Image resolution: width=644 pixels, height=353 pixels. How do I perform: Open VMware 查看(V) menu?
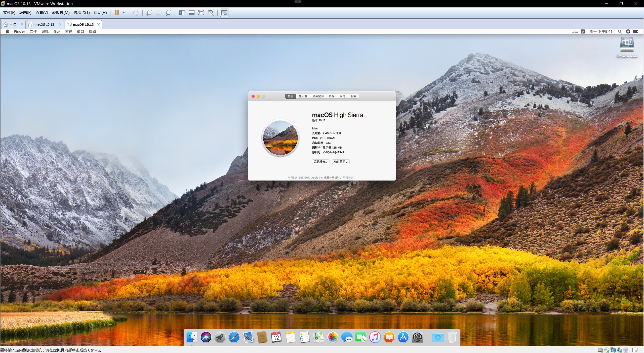tap(42, 13)
